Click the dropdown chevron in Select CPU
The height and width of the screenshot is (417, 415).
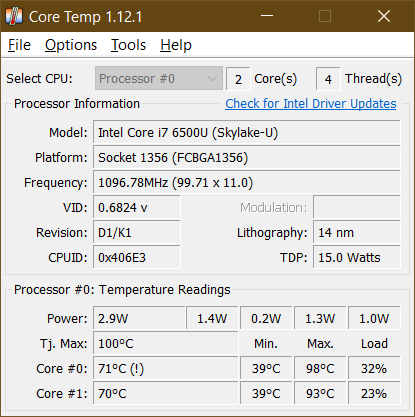(x=212, y=79)
